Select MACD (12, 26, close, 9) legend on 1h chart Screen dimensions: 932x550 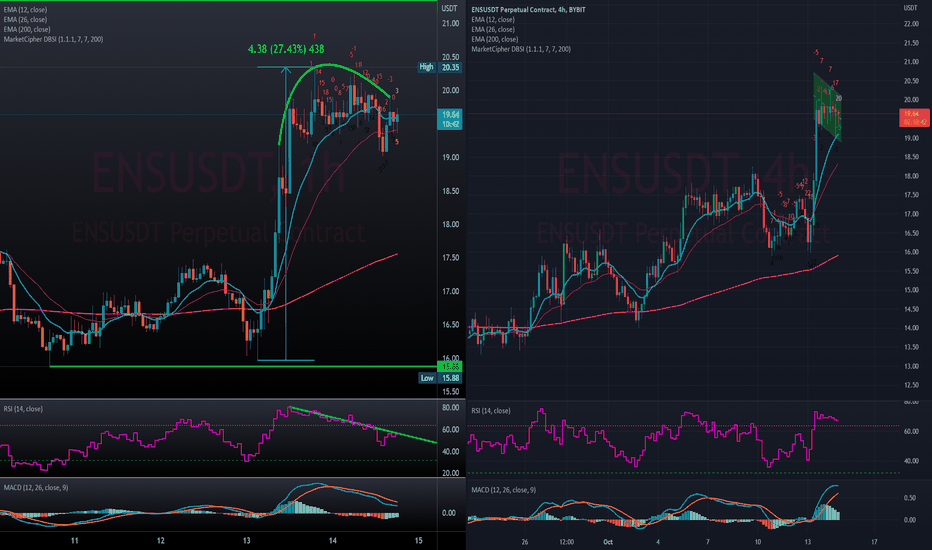coord(36,488)
